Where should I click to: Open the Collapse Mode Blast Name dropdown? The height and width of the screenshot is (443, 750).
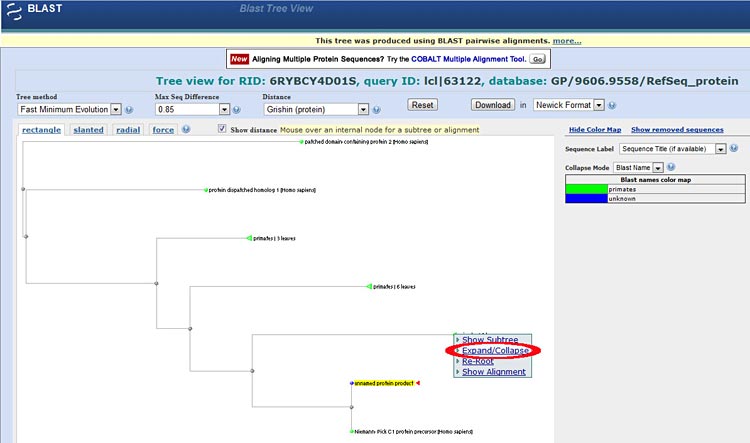pyautogui.click(x=638, y=167)
